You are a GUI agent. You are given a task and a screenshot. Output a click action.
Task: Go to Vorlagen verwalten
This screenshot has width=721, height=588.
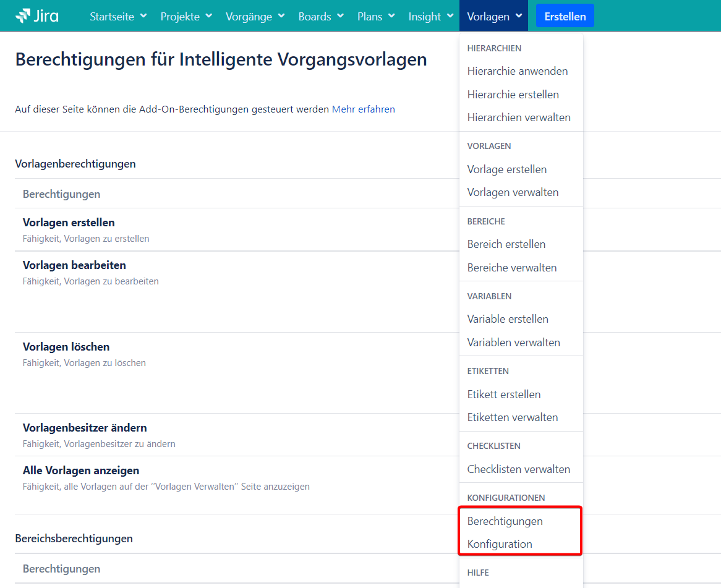pos(513,192)
